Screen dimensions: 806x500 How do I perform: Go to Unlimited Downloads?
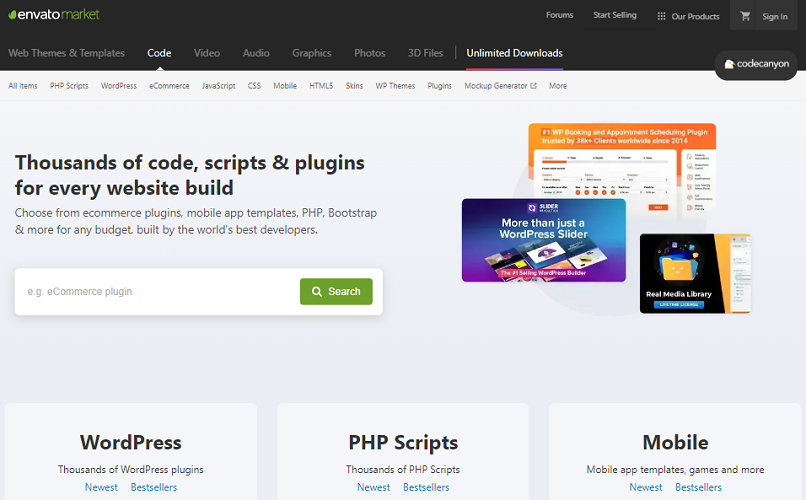(515, 53)
